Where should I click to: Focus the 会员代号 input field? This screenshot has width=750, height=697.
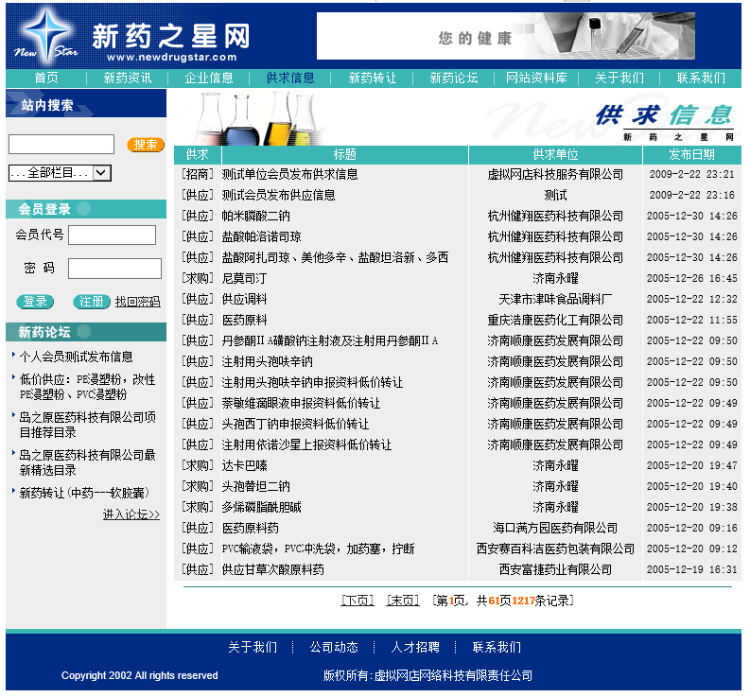point(112,235)
